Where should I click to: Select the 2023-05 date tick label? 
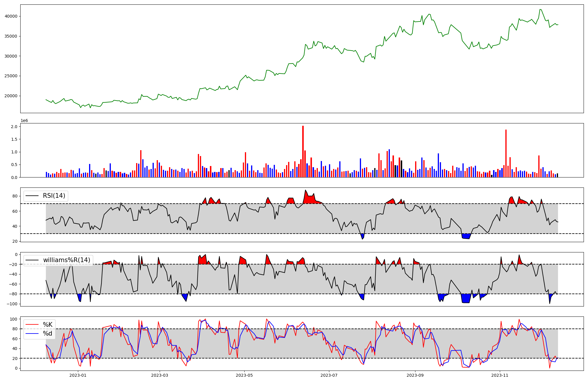[x=244, y=375]
